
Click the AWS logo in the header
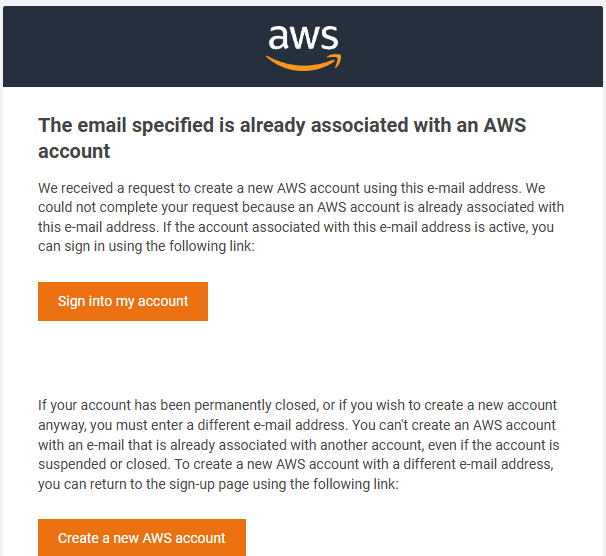[x=303, y=48]
